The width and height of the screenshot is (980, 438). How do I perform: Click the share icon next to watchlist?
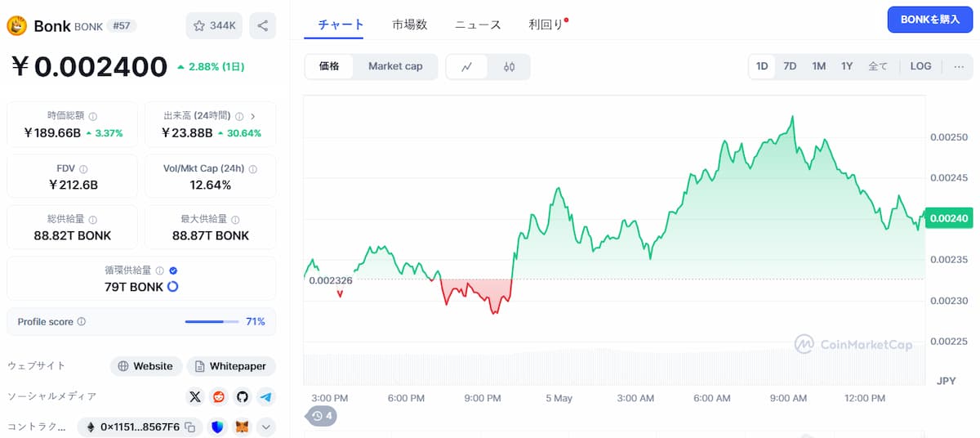(262, 25)
